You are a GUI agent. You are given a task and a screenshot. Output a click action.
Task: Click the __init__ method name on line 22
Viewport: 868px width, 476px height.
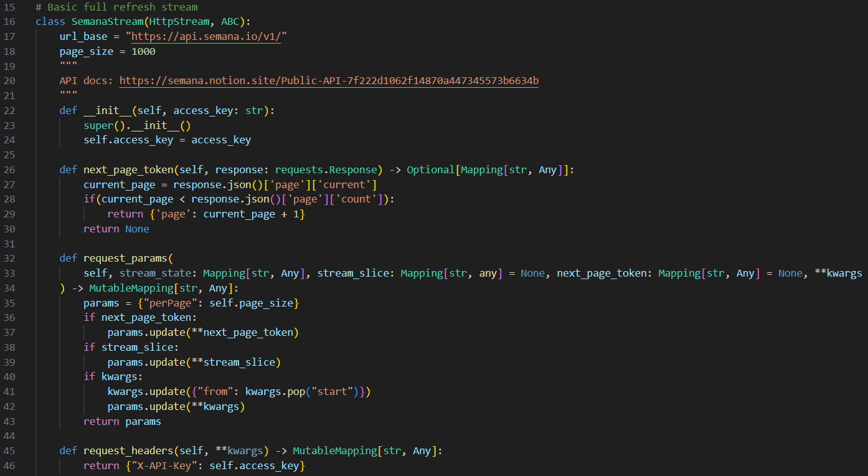107,110
